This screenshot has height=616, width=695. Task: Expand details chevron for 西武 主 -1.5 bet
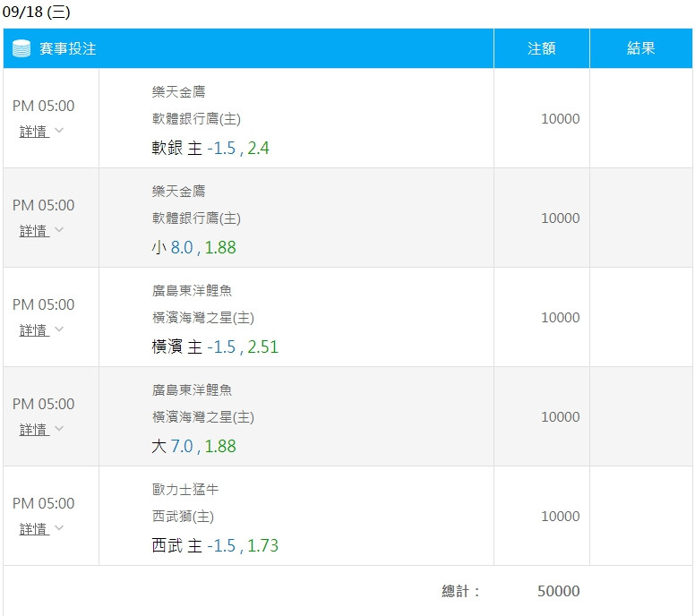click(59, 528)
